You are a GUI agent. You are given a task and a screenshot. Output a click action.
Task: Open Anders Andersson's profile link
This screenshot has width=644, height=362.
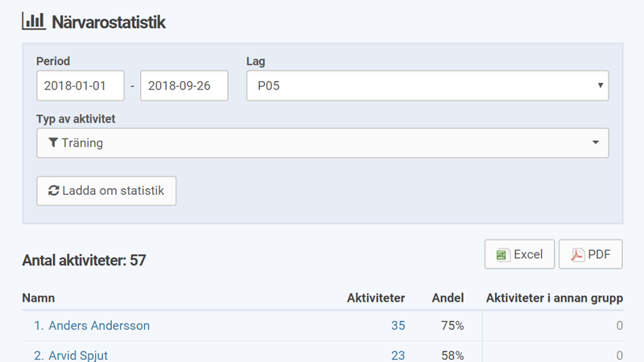pyautogui.click(x=99, y=326)
